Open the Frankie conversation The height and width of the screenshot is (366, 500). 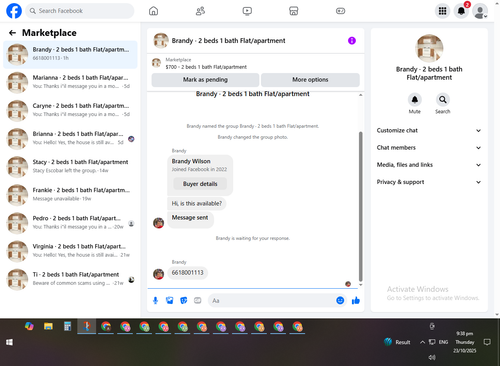click(x=70, y=195)
